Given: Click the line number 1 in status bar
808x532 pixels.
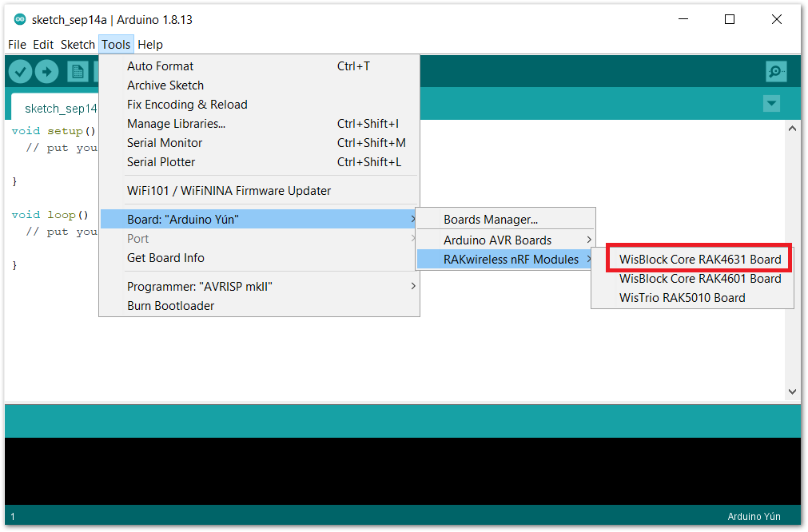Looking at the screenshot, I should pyautogui.click(x=13, y=517).
